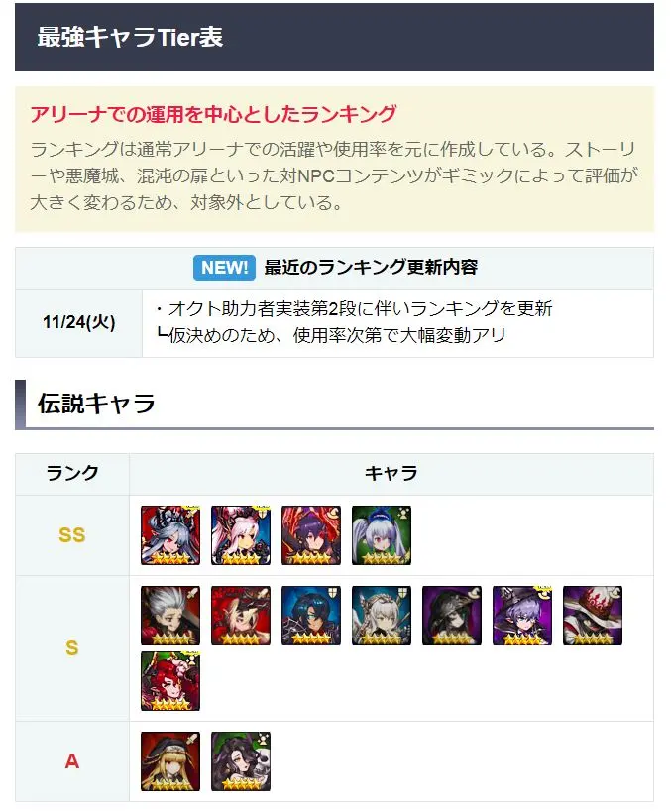Select the white hat red flame character in S rank
The image size is (671, 812).
pos(593,616)
